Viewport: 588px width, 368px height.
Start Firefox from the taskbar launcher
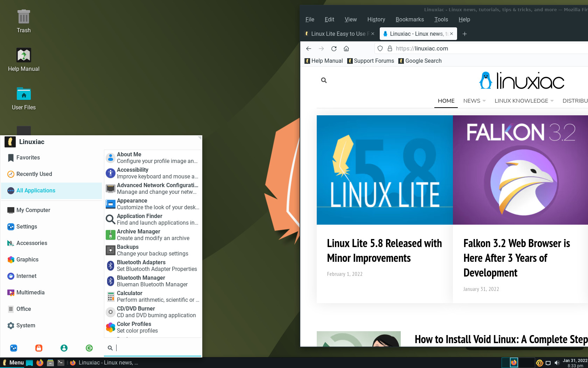tap(40, 362)
